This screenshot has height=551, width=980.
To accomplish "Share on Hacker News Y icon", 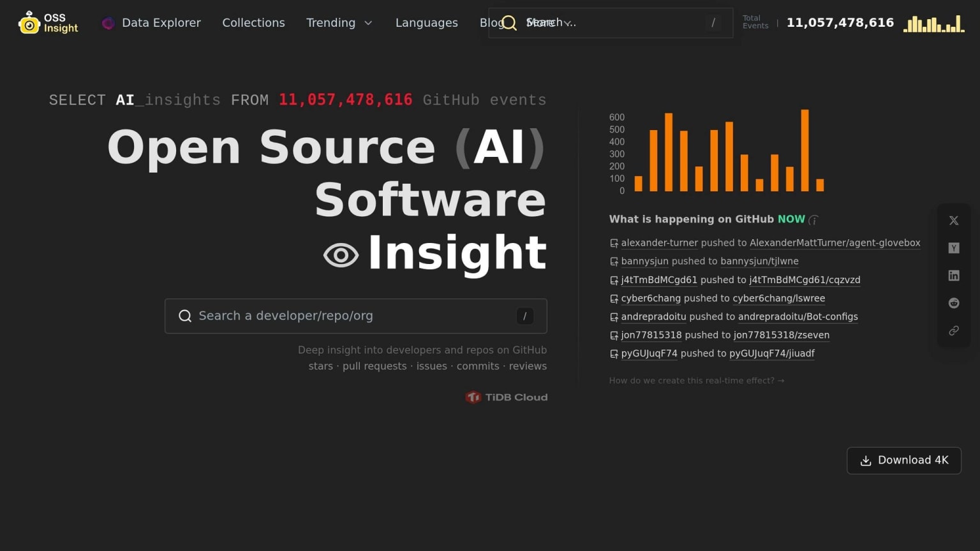I will coord(954,248).
